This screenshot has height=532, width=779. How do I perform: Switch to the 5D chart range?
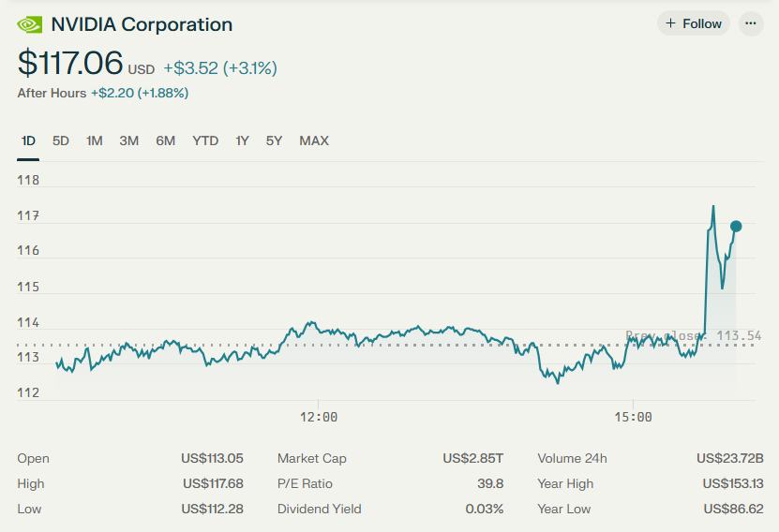(61, 140)
